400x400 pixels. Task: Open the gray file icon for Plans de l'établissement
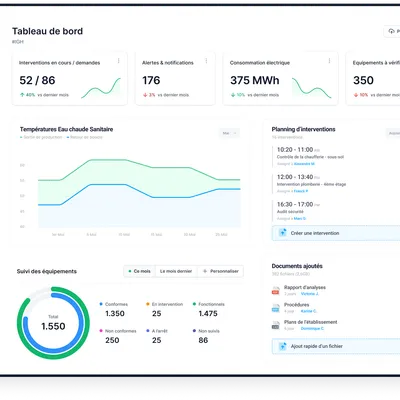coord(276,325)
